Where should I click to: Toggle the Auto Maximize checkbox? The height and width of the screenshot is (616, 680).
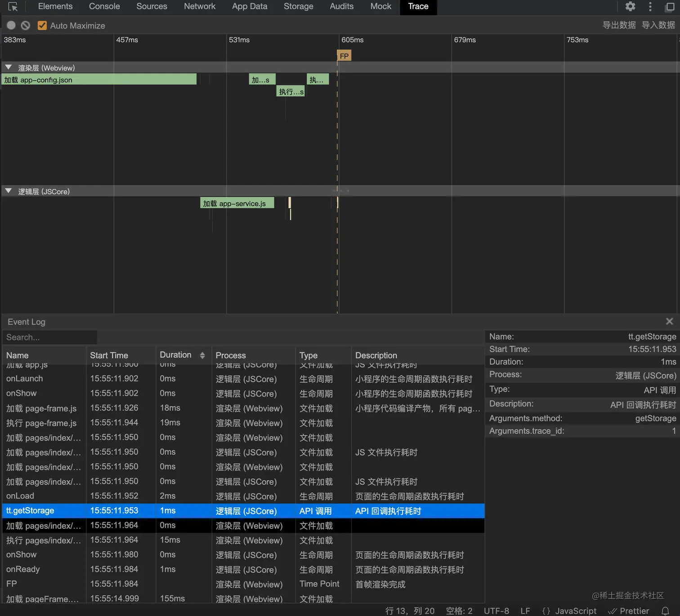click(42, 26)
